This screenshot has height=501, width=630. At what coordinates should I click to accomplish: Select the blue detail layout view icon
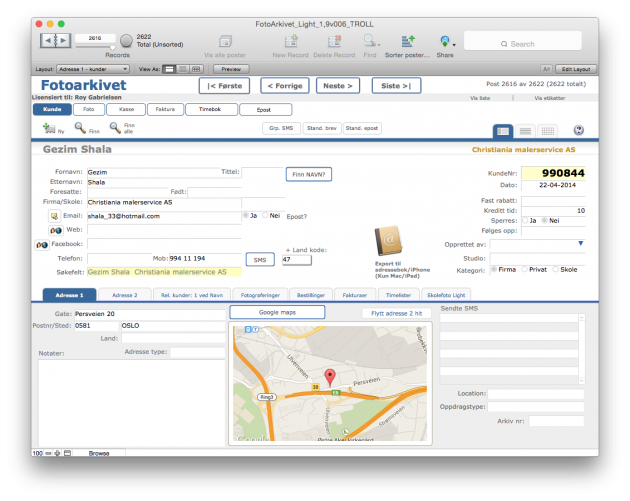pyautogui.click(x=503, y=131)
